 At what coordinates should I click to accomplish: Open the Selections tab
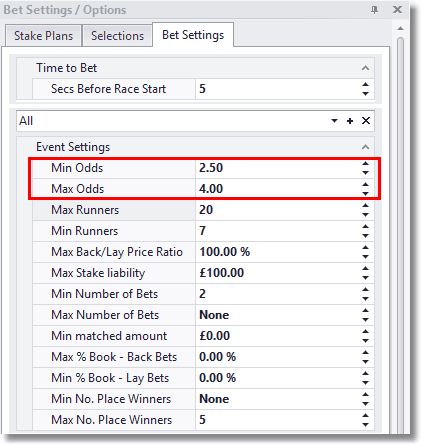117,35
